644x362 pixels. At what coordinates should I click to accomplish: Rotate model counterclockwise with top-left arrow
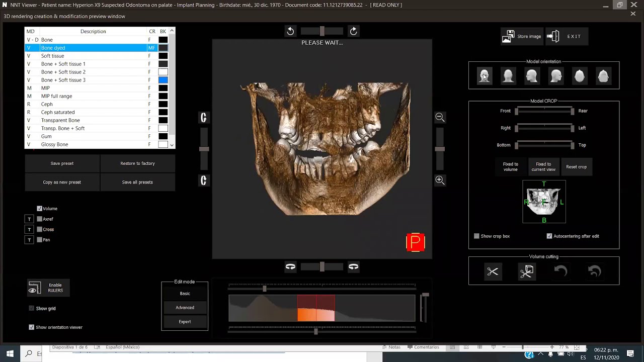point(290,31)
